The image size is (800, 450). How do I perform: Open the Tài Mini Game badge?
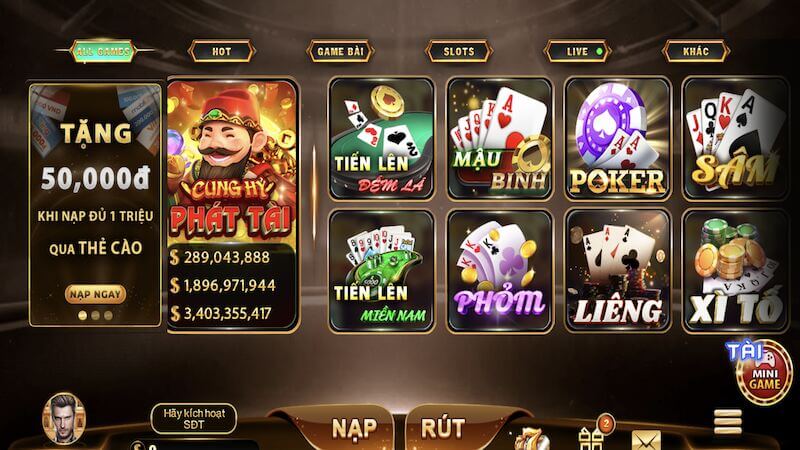point(761,371)
